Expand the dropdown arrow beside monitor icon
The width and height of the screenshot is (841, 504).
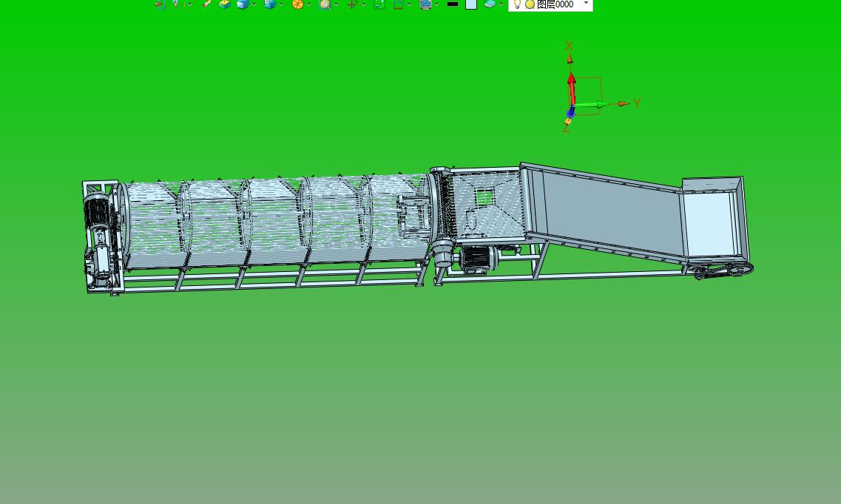pyautogui.click(x=437, y=5)
